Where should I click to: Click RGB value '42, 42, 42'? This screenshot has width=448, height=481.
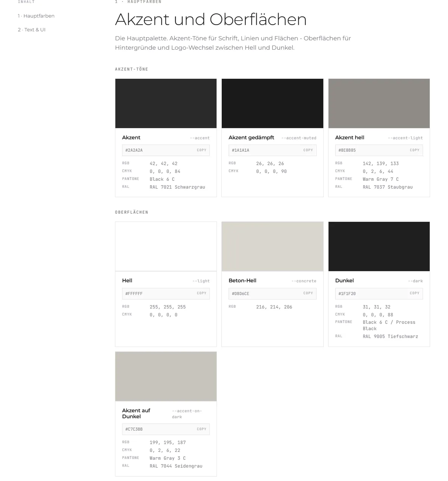point(164,164)
